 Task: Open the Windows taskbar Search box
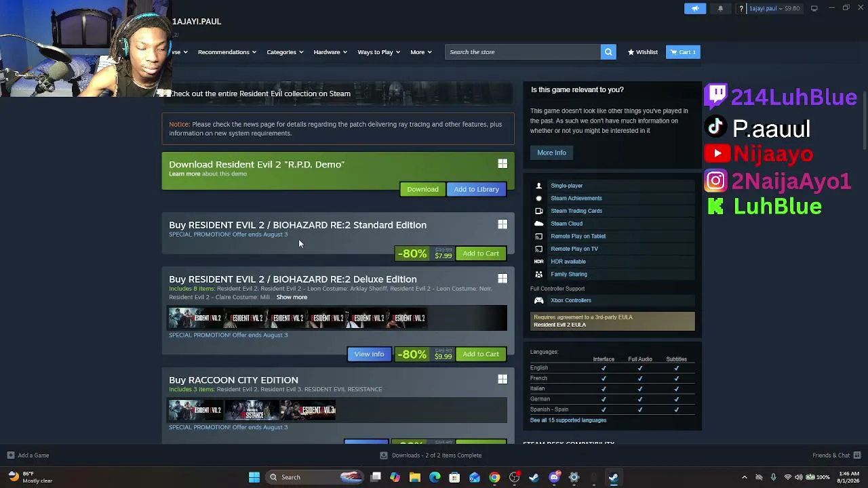point(315,477)
